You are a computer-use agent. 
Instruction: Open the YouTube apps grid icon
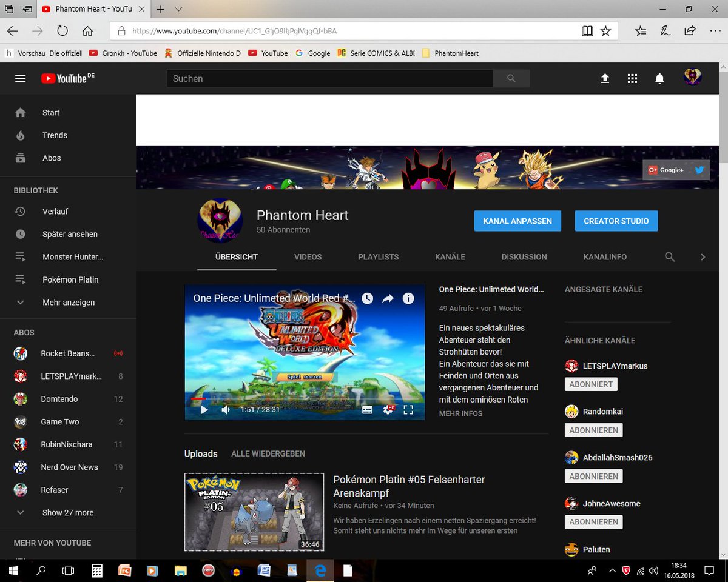(632, 78)
